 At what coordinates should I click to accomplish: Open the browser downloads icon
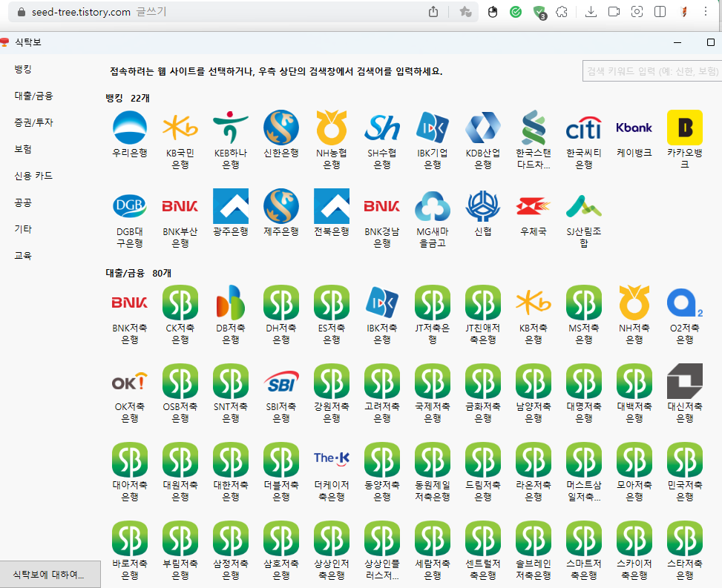coord(591,12)
